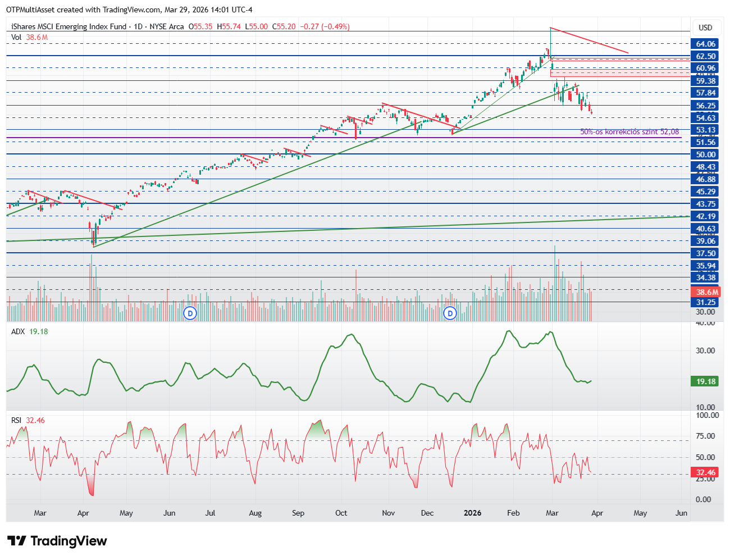Click the 64.06 price level label
This screenshot has width=730, height=560.
pos(706,44)
